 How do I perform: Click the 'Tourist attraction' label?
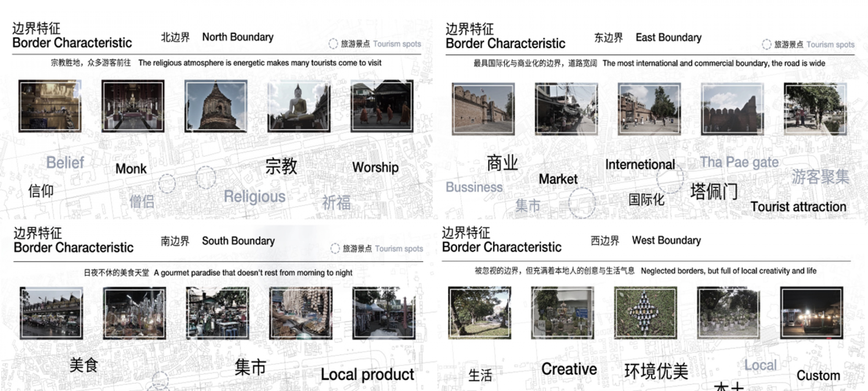coord(798,207)
